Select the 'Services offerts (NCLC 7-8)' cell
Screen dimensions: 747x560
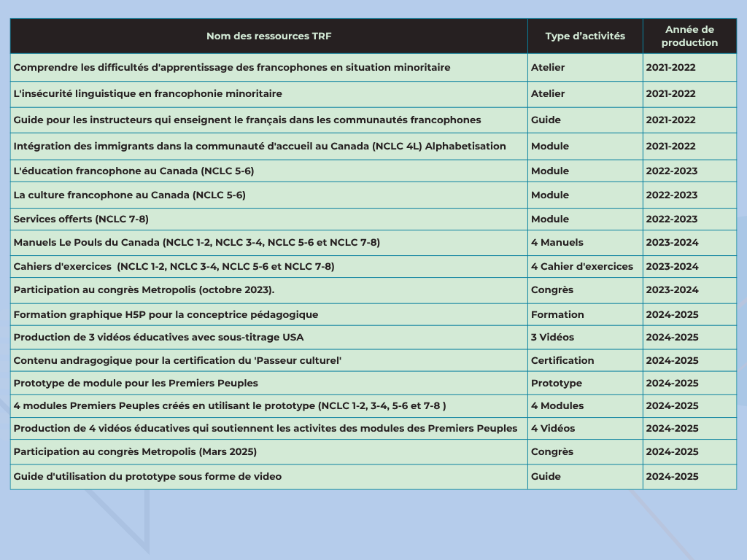click(x=81, y=219)
